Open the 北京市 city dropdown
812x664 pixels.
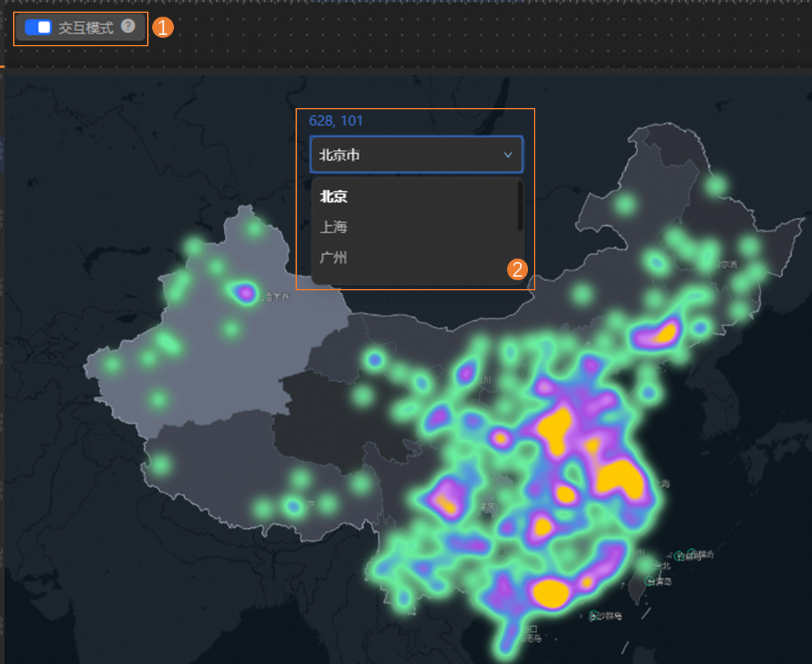[417, 154]
